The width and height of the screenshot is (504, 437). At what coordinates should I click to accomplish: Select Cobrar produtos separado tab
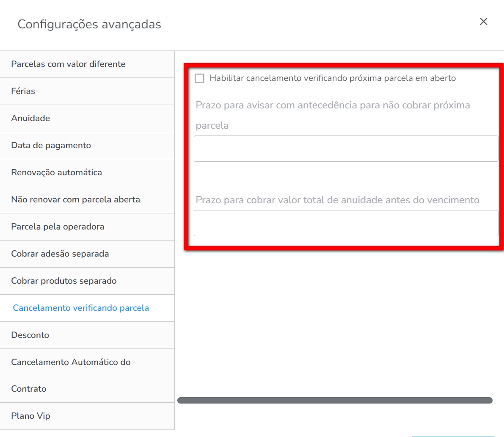64,281
